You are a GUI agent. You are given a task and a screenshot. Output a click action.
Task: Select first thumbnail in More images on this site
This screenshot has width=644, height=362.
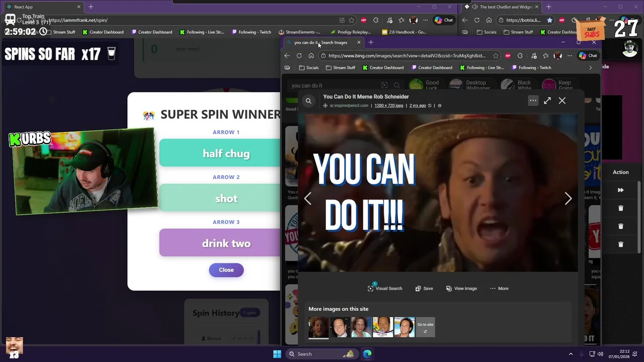[318, 327]
